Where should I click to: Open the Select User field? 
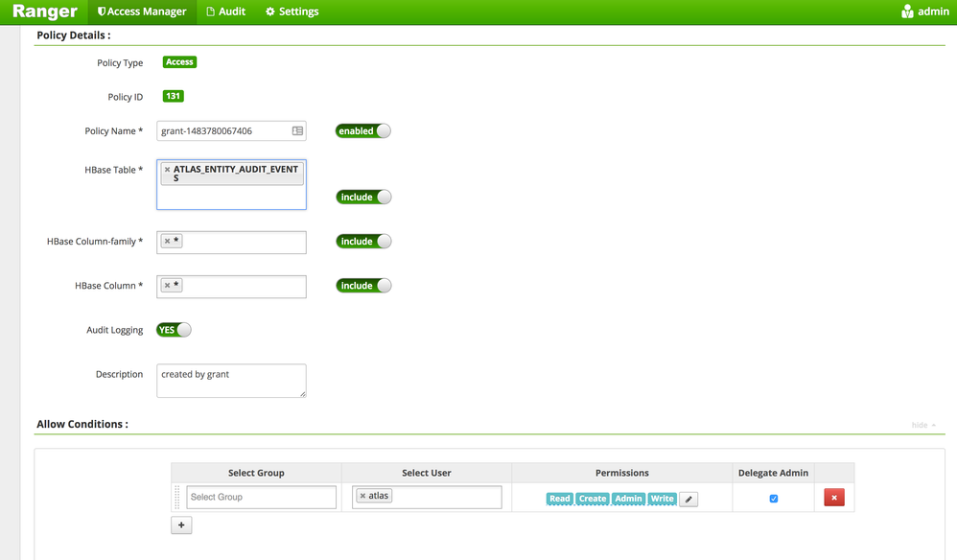[427, 497]
